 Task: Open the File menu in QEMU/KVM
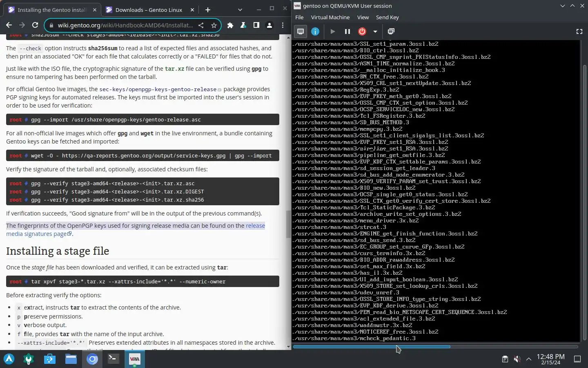299,17
